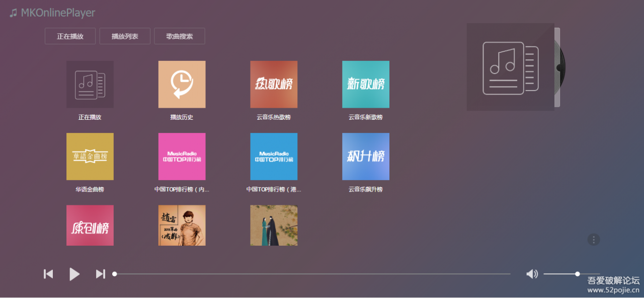This screenshot has width=644, height=298.
Task: Open the blue 中国TOP排行榜 (港台) cover
Action: [x=274, y=157]
